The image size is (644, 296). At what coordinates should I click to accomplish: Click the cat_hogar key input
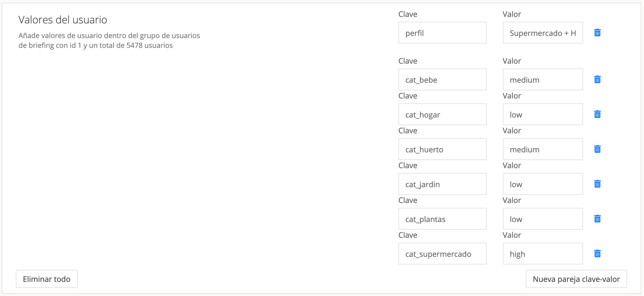[442, 115]
